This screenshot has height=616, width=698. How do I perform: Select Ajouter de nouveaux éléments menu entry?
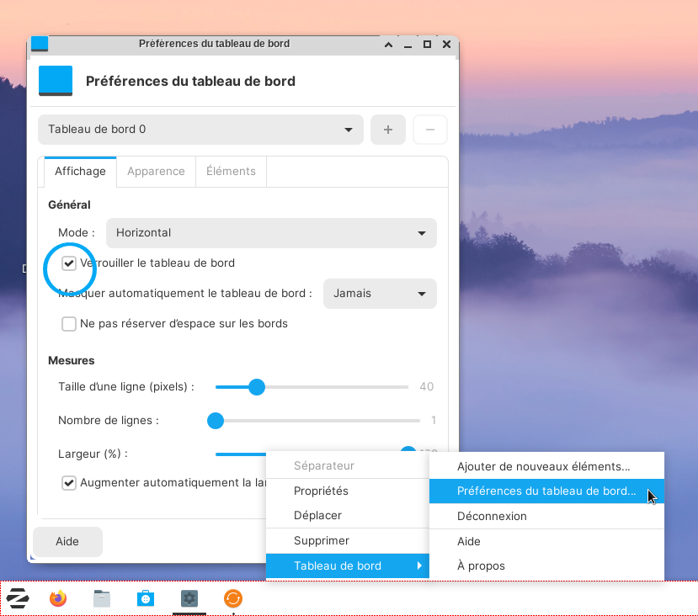(543, 466)
